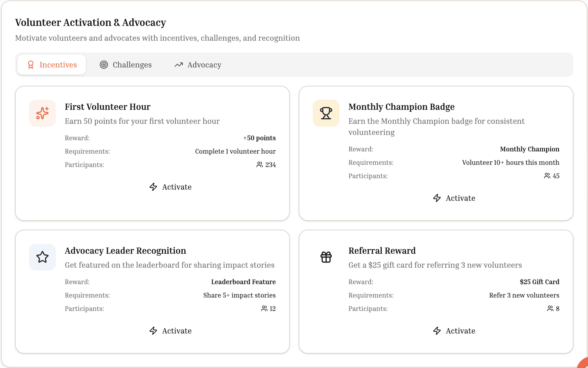The image size is (588, 368).
Task: Click the participants people icon showing 8
Action: point(550,308)
